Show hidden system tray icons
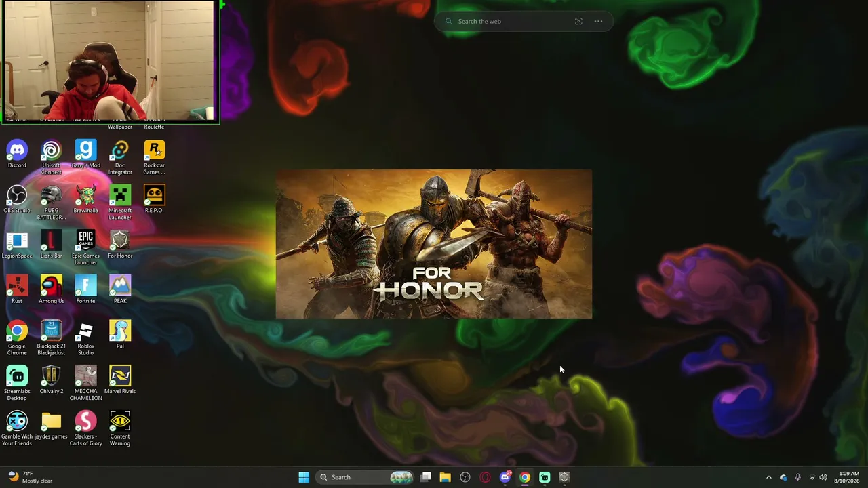The width and height of the screenshot is (868, 488). point(768,477)
